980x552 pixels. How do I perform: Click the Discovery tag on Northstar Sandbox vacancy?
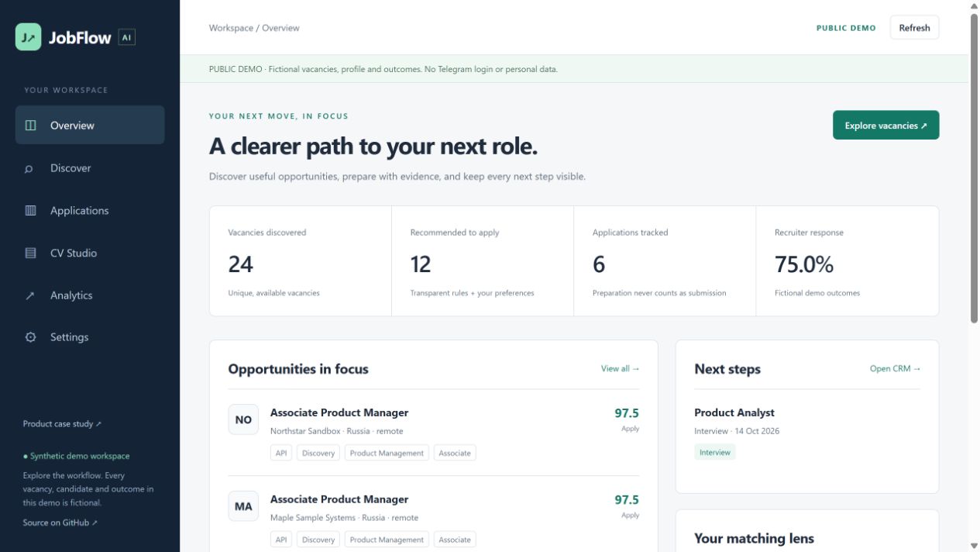(x=318, y=453)
